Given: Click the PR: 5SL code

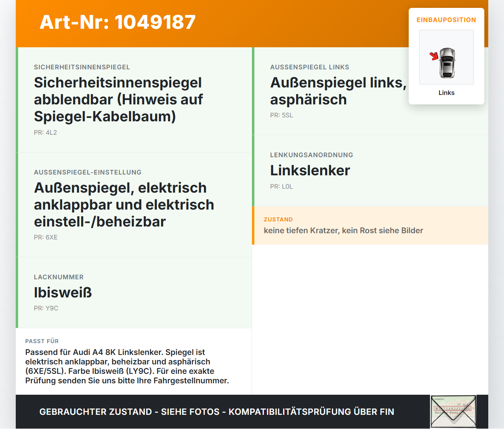Looking at the screenshot, I should click(x=282, y=115).
